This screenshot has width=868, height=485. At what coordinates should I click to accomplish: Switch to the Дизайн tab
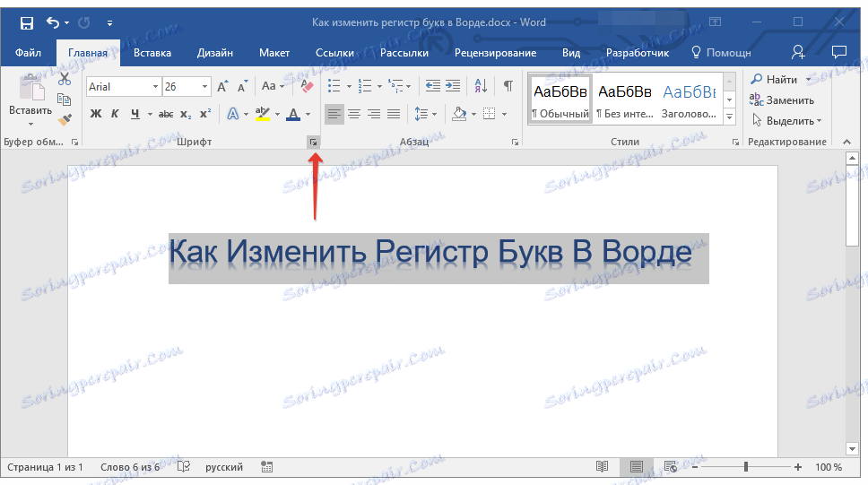tap(215, 53)
